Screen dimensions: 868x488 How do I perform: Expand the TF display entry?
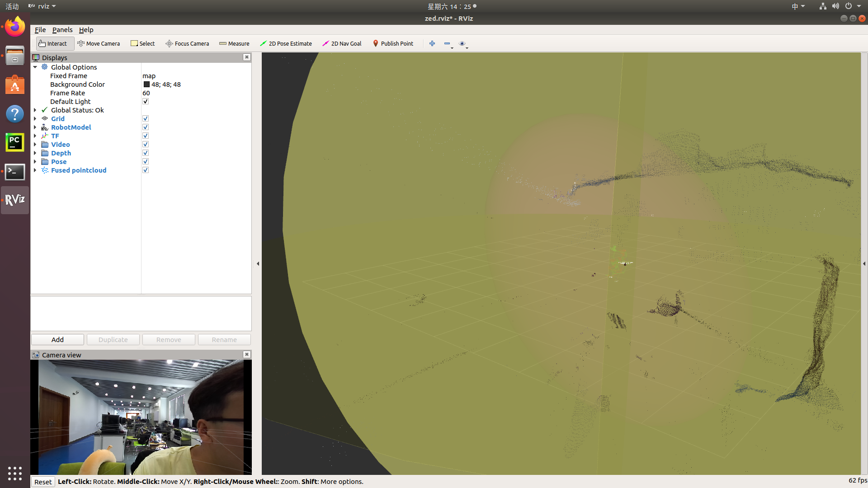35,136
